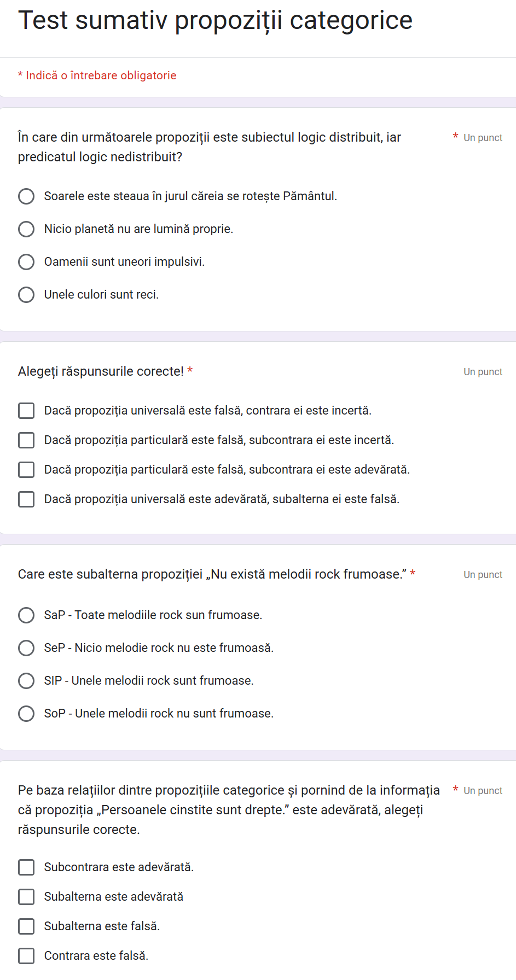
Task: Click the "Alegeți răspunsurile corecte!" question text
Action: 101,371
